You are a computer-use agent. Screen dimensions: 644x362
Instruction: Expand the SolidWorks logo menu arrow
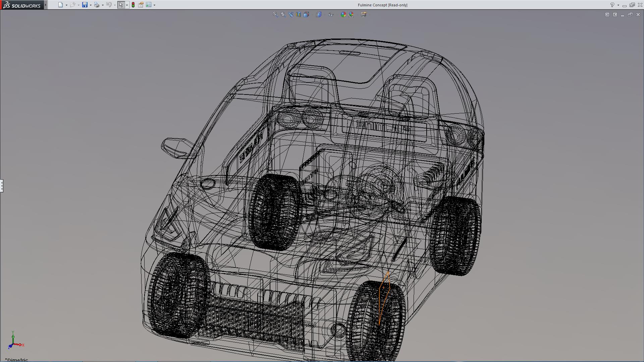pyautogui.click(x=46, y=5)
